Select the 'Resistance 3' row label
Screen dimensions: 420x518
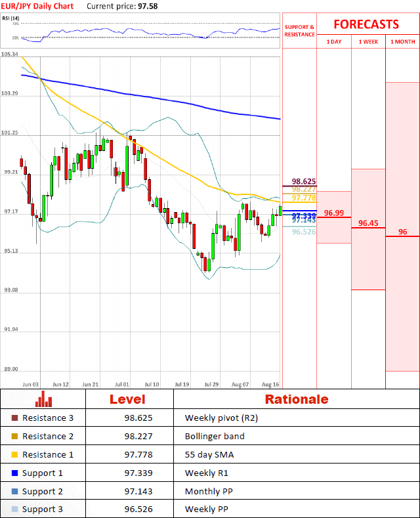pyautogui.click(x=48, y=418)
